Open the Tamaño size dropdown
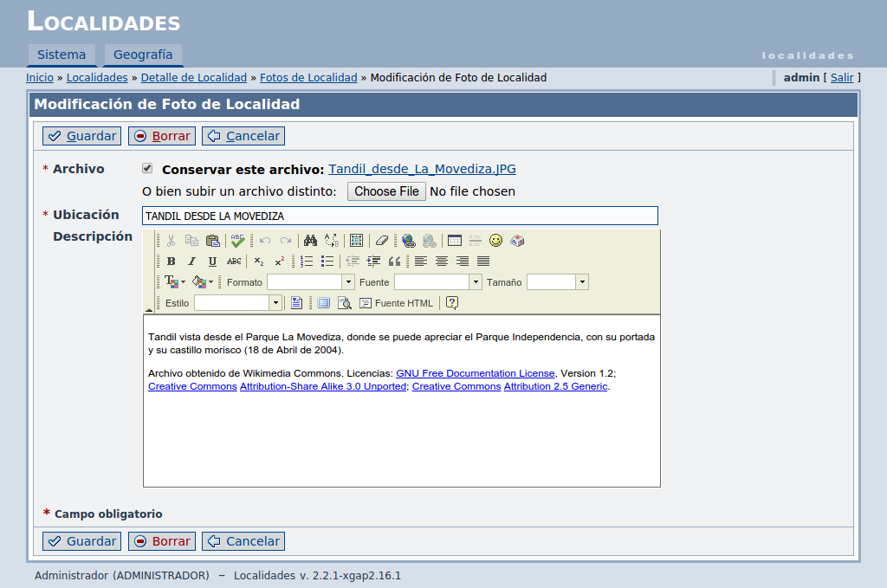The height and width of the screenshot is (588, 887). pyautogui.click(x=582, y=282)
